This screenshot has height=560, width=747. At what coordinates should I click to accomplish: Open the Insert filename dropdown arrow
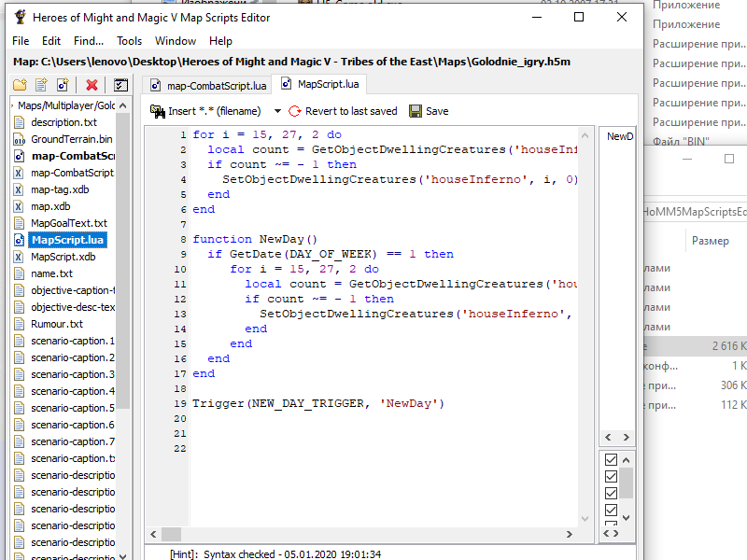click(x=277, y=111)
